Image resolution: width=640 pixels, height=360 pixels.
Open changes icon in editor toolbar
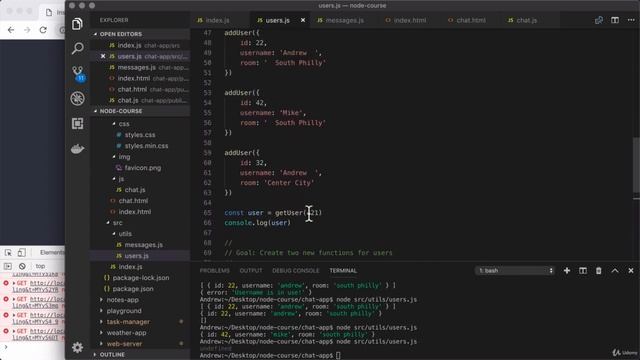tap(599, 20)
